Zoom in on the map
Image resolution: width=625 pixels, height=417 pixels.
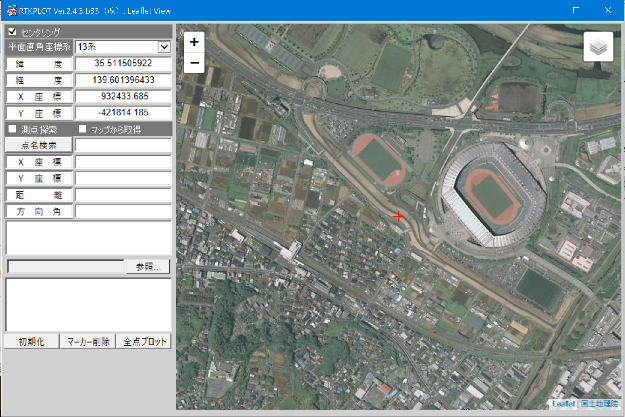click(194, 43)
